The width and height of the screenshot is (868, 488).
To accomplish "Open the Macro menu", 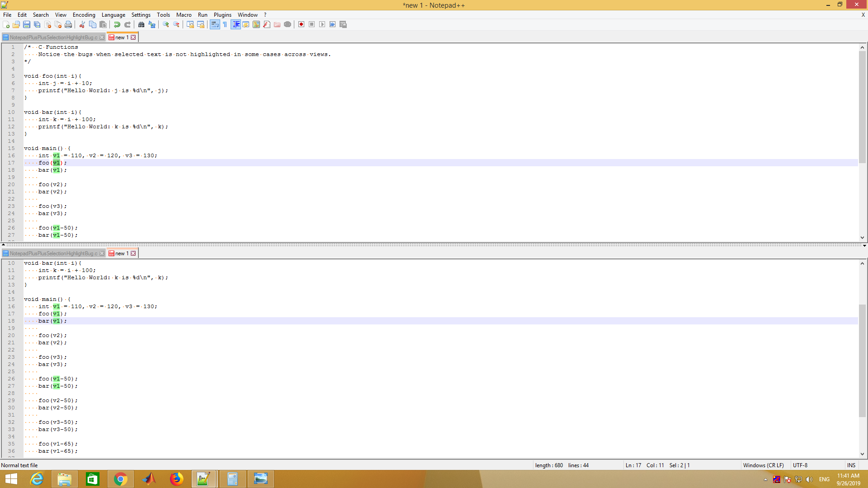I will 184,14.
